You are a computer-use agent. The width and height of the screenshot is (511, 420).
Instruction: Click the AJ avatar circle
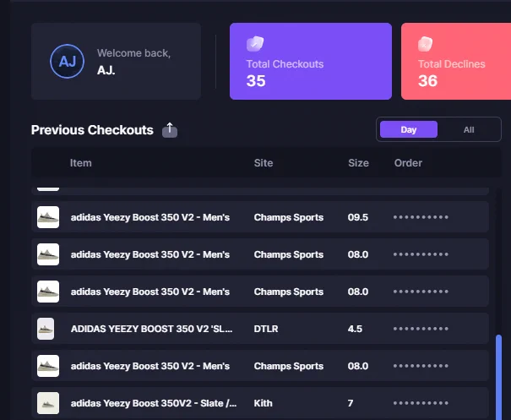coord(67,62)
